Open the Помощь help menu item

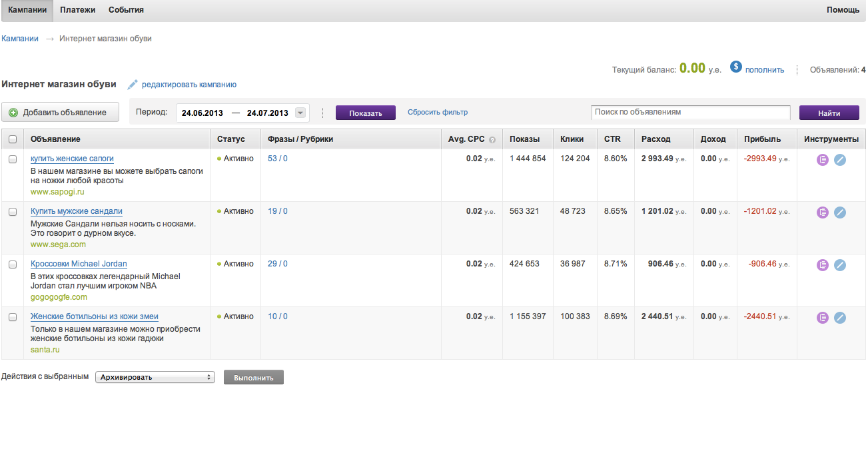842,10
